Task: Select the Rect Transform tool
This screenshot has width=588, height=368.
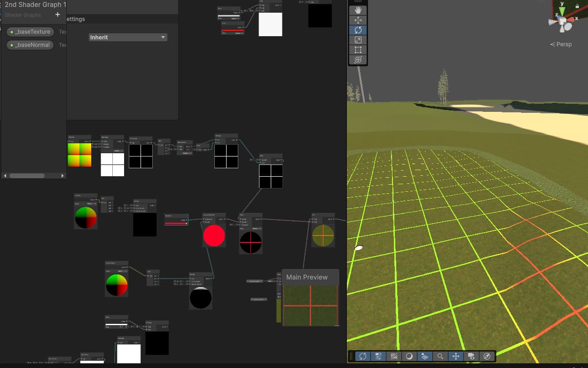Action: point(358,49)
